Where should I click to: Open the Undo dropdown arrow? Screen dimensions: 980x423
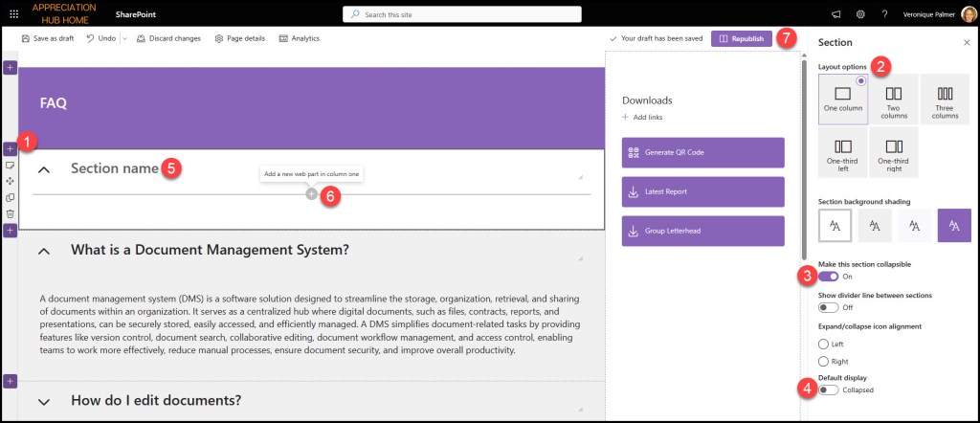pos(124,38)
